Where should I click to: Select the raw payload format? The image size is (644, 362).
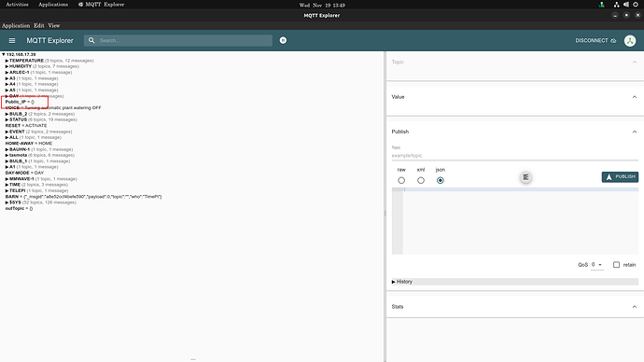401,180
